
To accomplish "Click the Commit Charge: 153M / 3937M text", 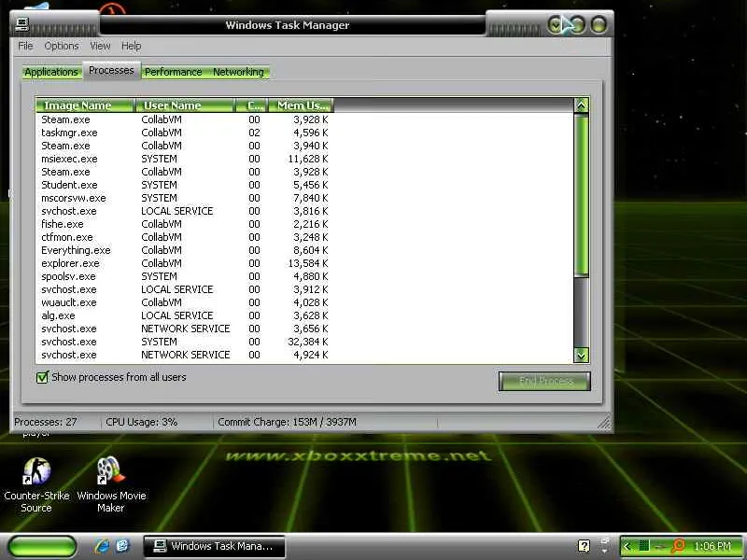I will point(287,422).
